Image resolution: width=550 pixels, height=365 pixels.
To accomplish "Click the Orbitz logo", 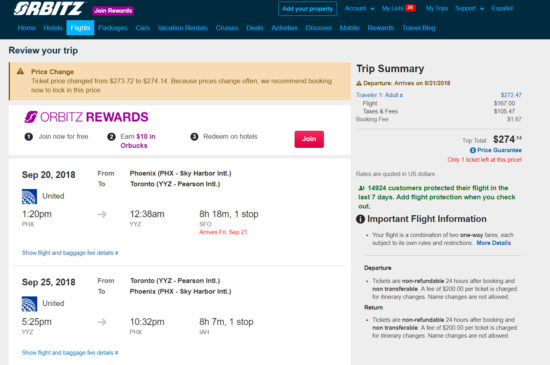I will [48, 9].
